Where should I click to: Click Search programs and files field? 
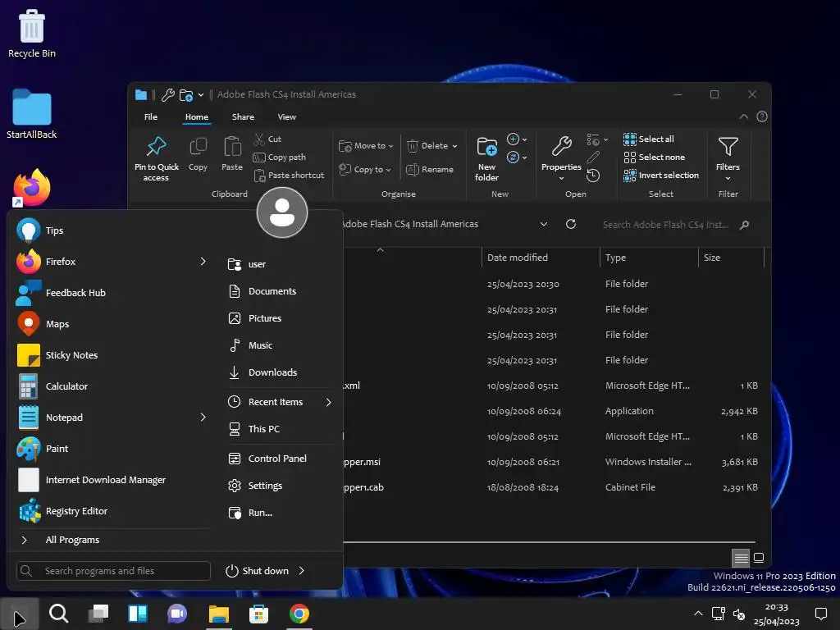click(x=113, y=571)
